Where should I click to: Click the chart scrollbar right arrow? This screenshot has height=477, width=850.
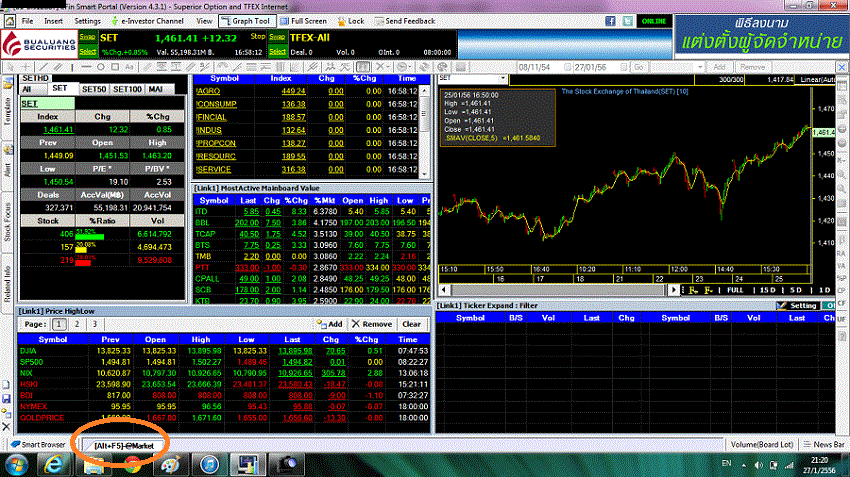673,290
